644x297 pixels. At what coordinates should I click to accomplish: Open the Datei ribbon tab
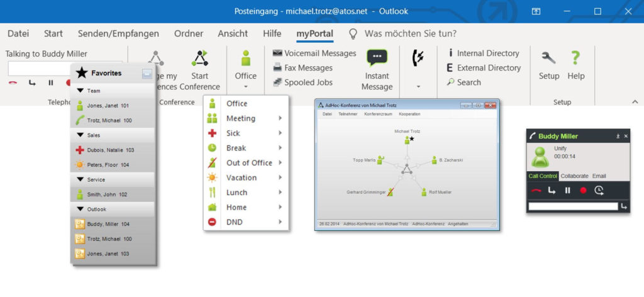point(18,34)
